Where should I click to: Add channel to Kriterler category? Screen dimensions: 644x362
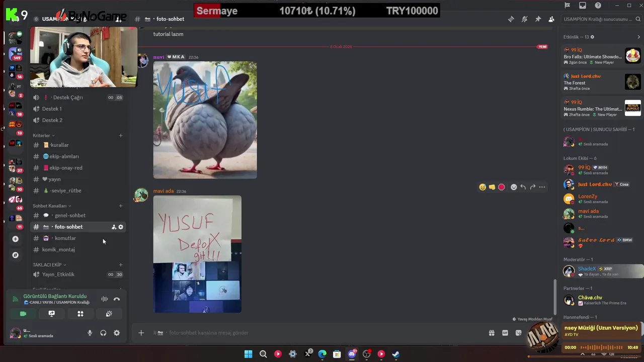121,135
